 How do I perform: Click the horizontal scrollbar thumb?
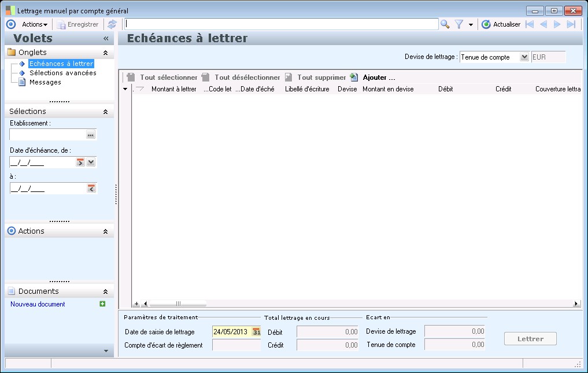coord(177,304)
